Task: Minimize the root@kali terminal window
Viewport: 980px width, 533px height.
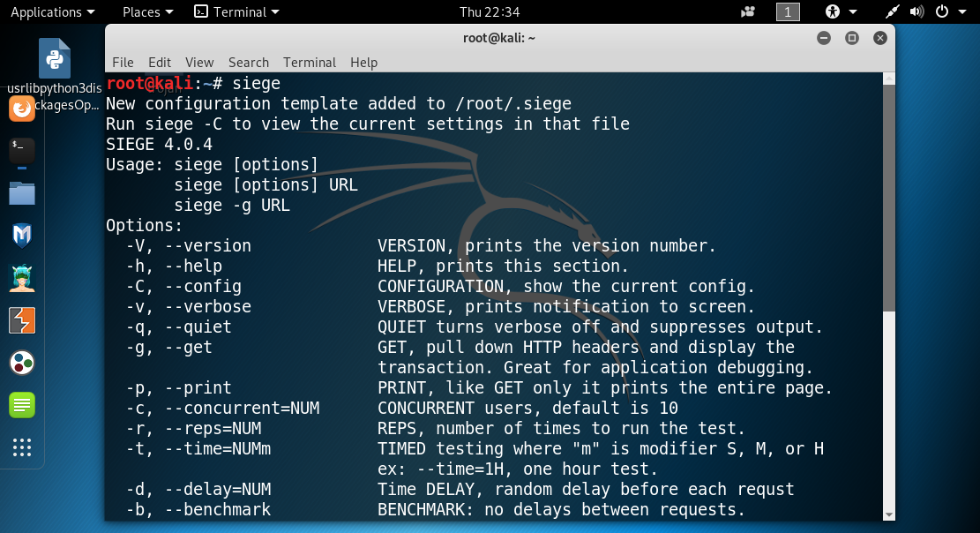Action: tap(824, 38)
